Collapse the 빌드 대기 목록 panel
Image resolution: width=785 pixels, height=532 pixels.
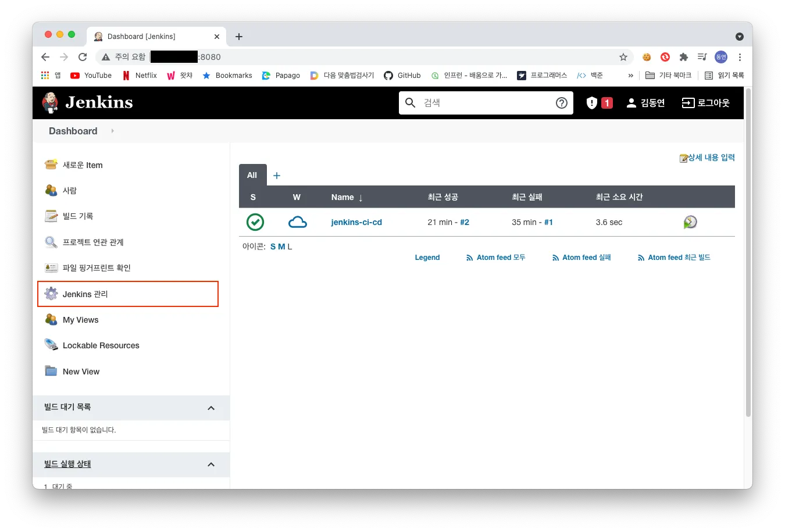coord(211,408)
